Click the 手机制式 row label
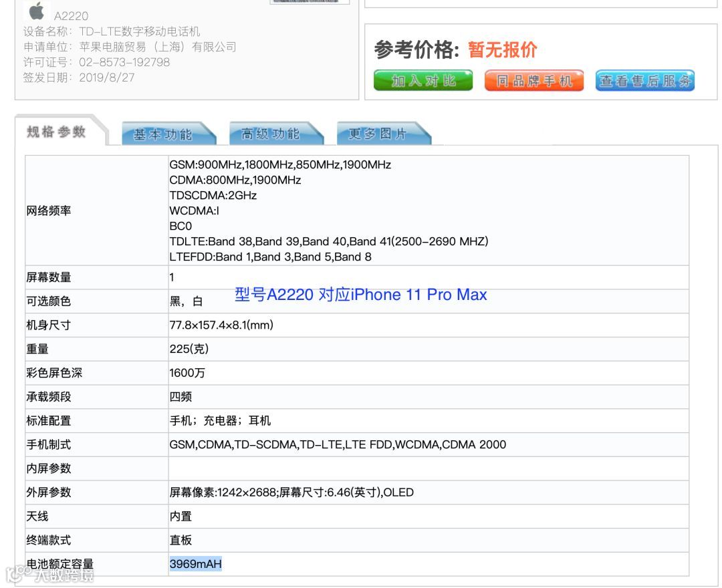The image size is (722, 588). [x=48, y=445]
